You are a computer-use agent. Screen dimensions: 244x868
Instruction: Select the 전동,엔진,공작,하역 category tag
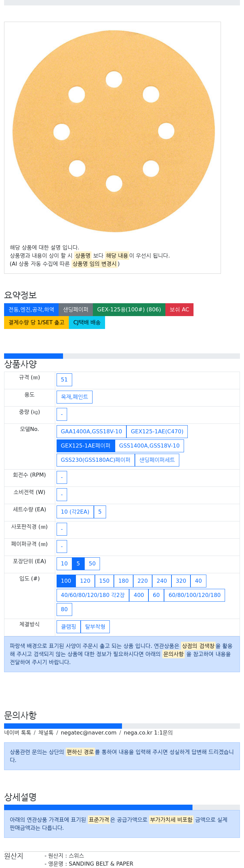pyautogui.click(x=31, y=310)
